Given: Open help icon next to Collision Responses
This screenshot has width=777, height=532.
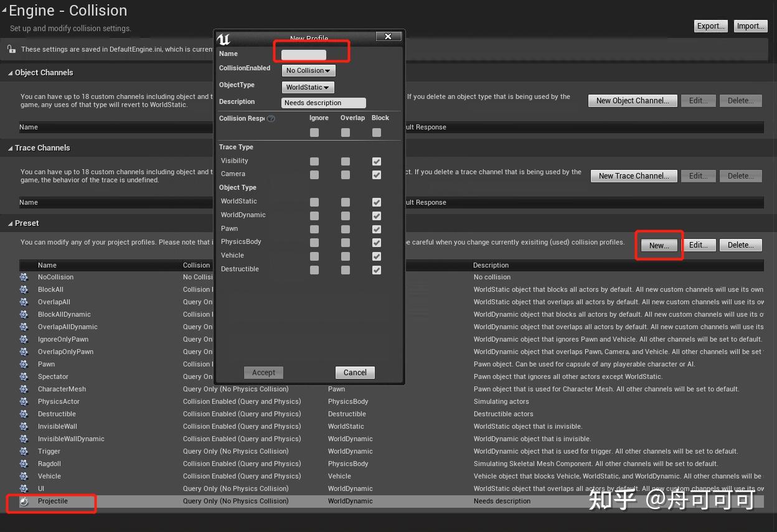Looking at the screenshot, I should click(271, 118).
